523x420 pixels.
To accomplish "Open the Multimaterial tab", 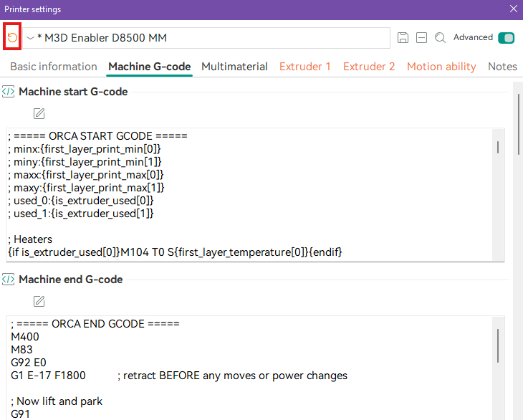I will (234, 67).
